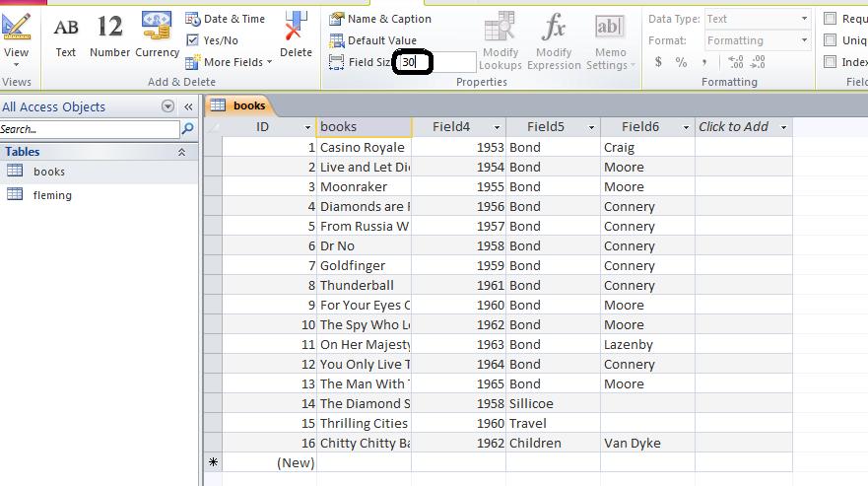Open the Field6 column dropdown
The image size is (868, 486).
pyautogui.click(x=686, y=127)
